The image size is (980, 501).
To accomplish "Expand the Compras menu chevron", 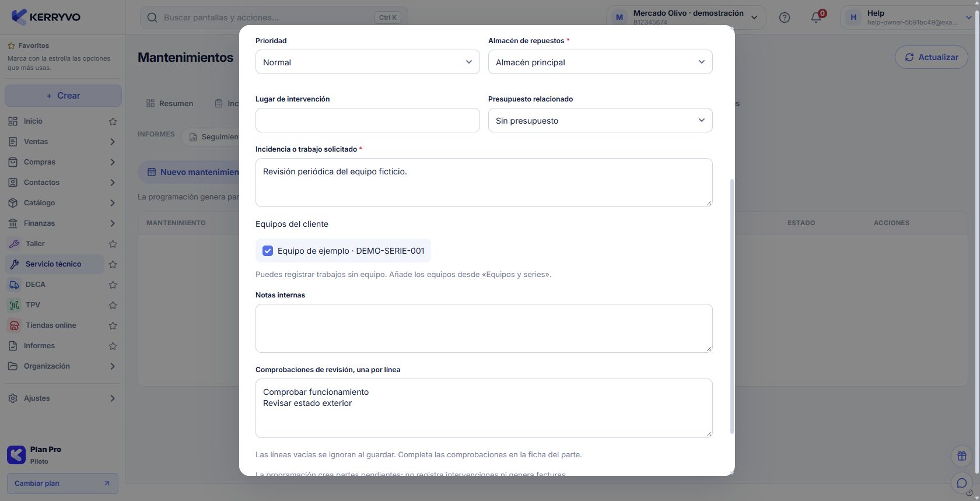I will tap(113, 162).
